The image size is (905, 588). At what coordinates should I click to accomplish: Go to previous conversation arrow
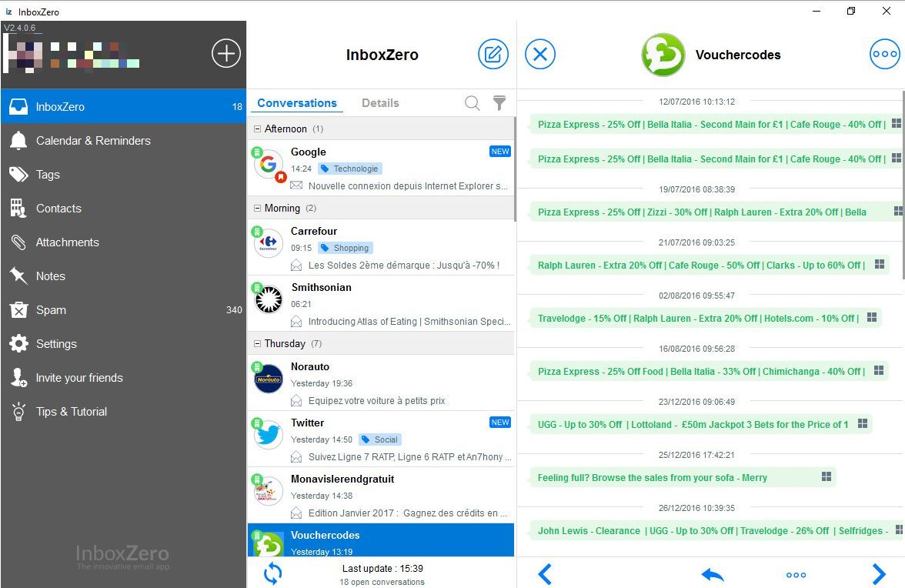545,574
